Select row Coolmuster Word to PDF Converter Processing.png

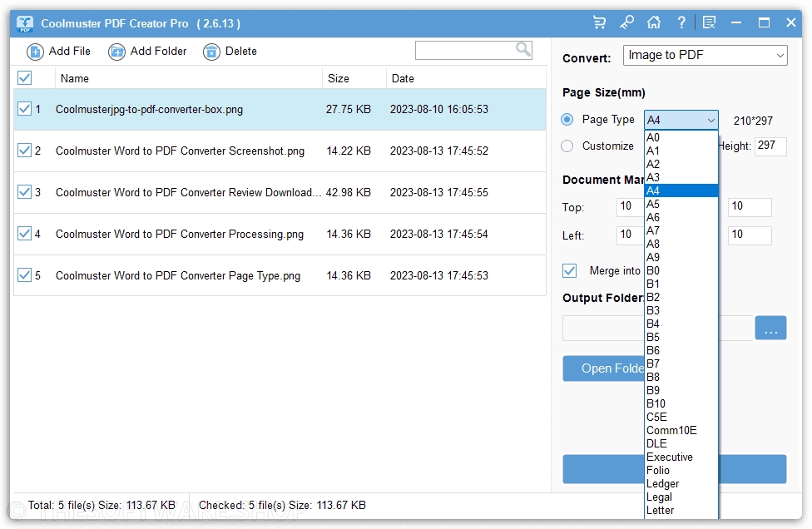tap(280, 234)
